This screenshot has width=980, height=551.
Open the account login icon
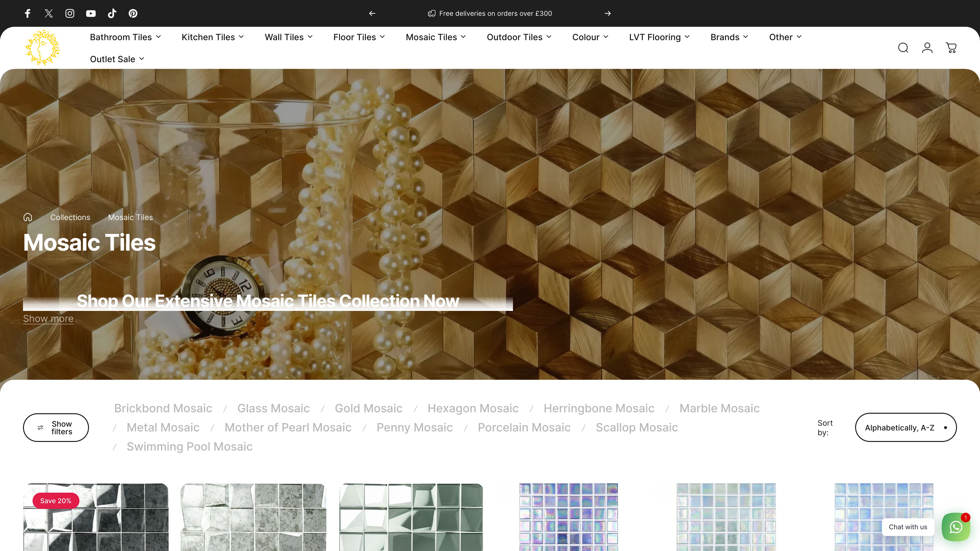click(927, 48)
